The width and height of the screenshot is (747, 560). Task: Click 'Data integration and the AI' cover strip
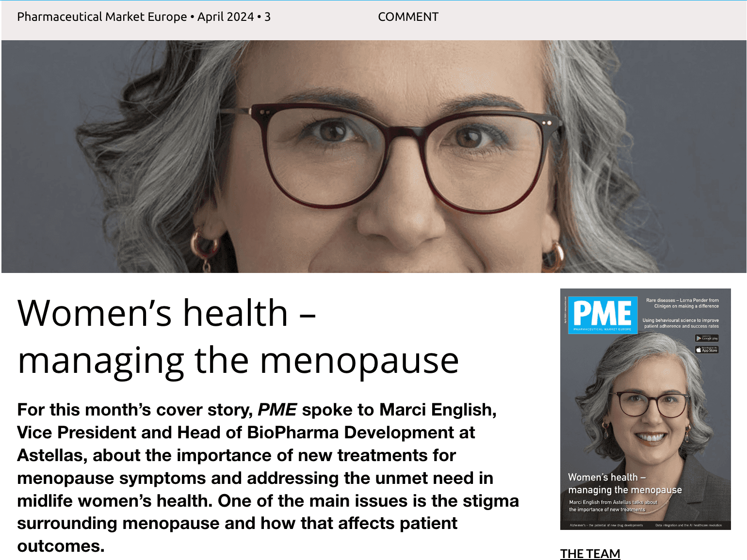coord(688,525)
